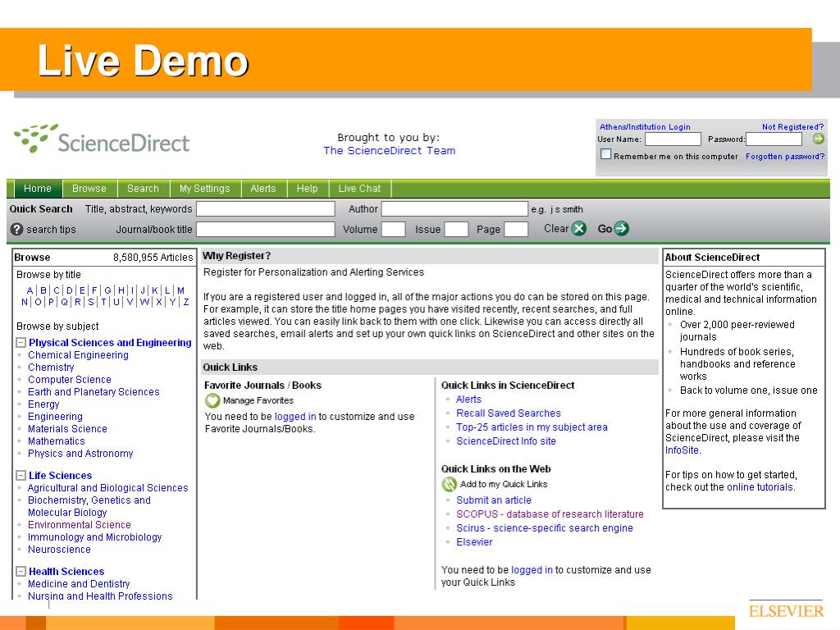Open the My Settings tab
Screen dimensions: 840x630
pos(204,189)
